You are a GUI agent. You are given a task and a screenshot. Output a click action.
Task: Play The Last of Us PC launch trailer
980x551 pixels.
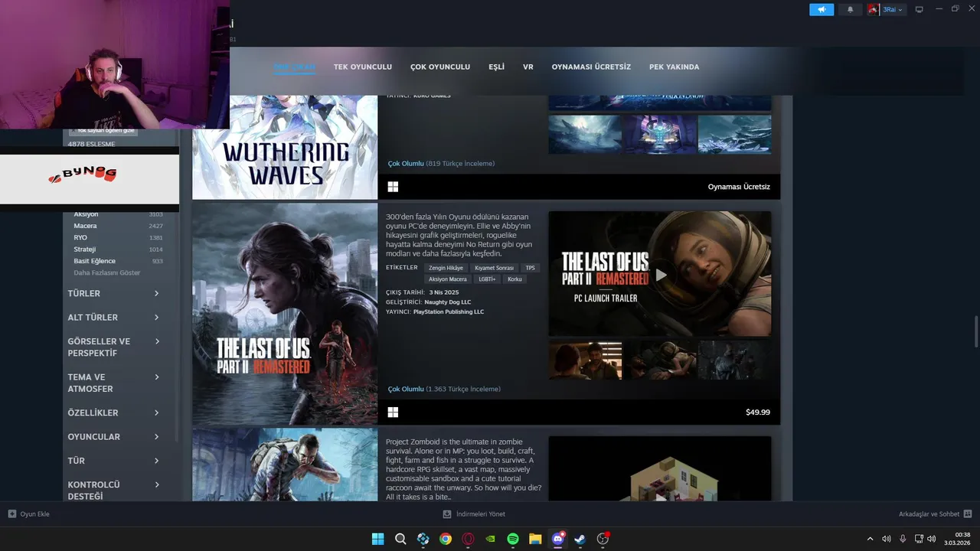coord(660,274)
